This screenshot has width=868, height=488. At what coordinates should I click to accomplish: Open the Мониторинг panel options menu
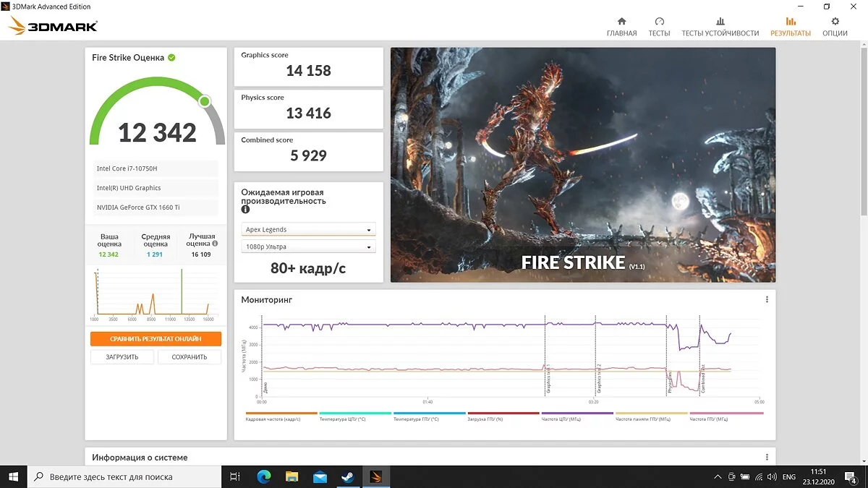pos(767,299)
